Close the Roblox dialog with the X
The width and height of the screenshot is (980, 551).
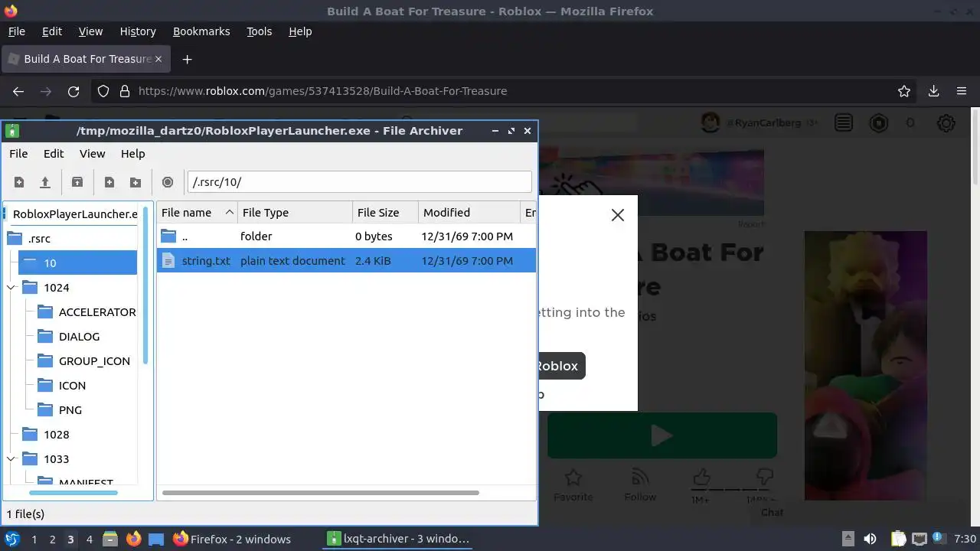(618, 215)
